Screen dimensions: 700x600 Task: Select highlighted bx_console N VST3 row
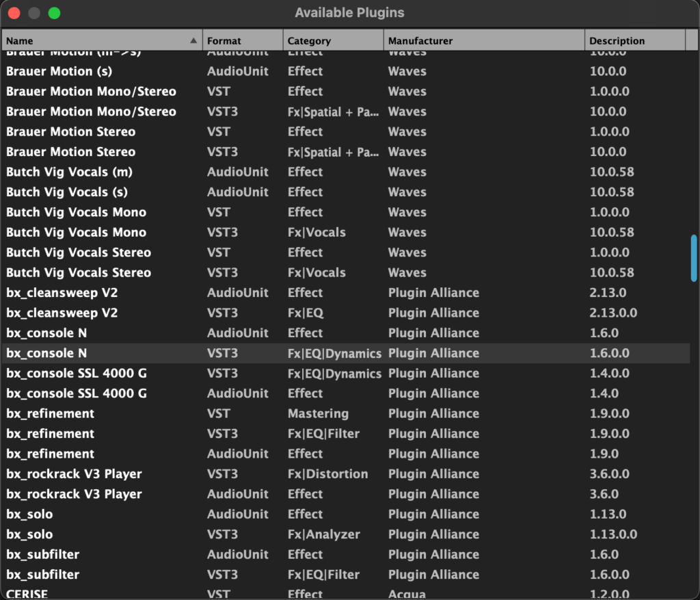coord(346,353)
